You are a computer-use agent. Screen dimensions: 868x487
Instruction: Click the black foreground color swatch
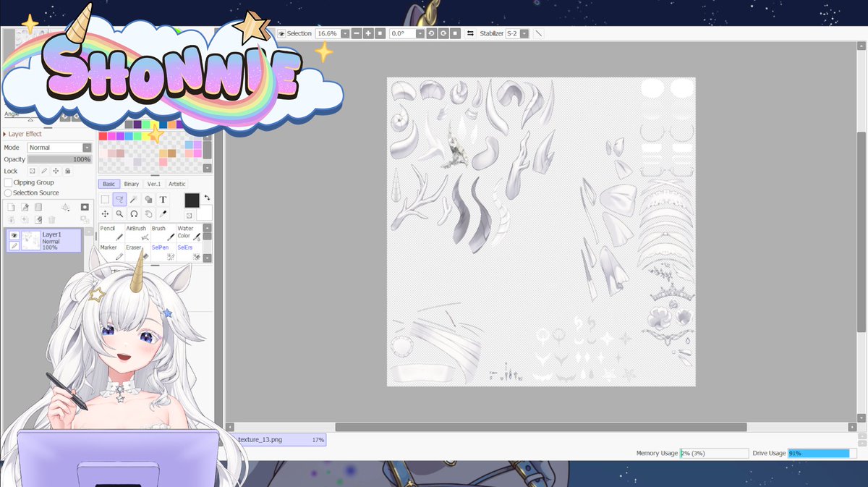click(x=191, y=200)
